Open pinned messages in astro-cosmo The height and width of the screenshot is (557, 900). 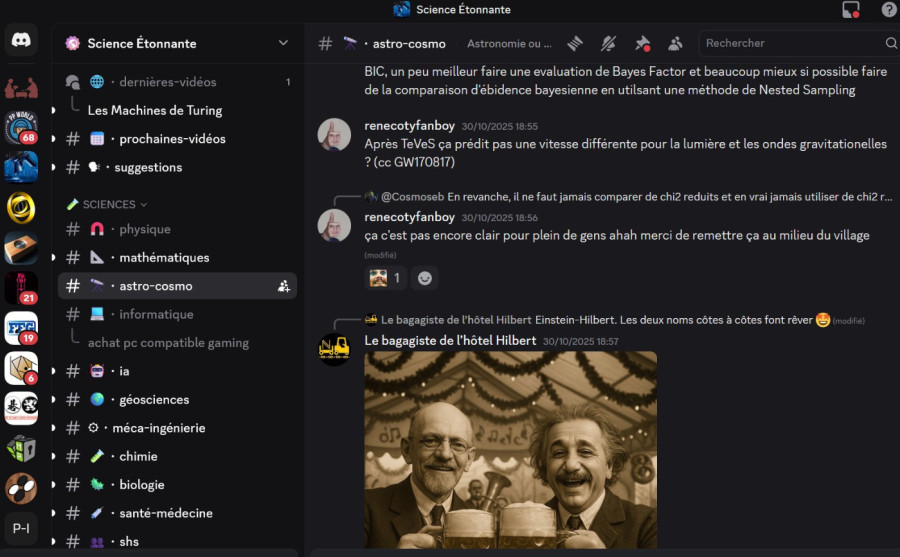(642, 43)
